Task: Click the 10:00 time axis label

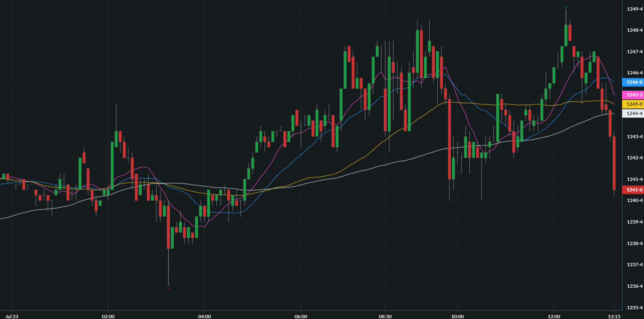Action: click(x=457, y=316)
